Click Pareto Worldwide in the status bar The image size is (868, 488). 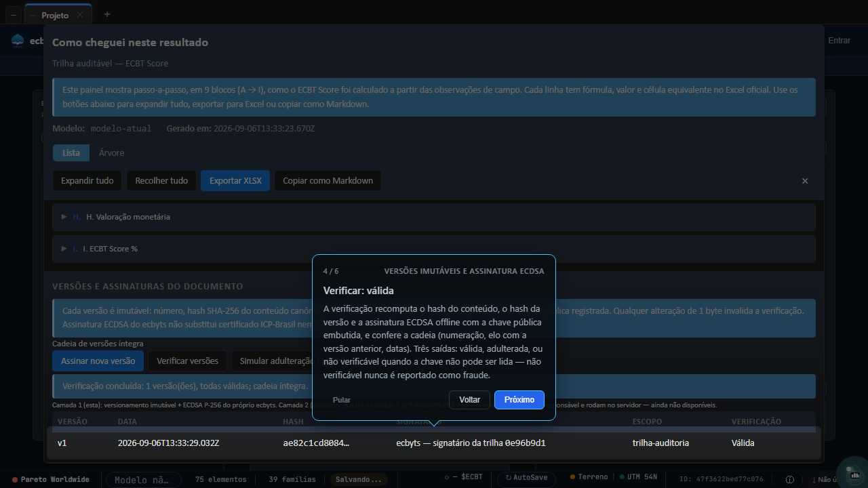coord(51,479)
